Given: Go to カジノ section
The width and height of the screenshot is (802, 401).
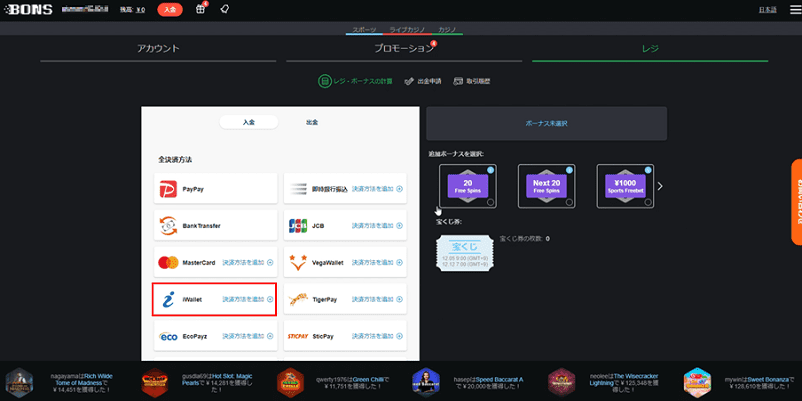Looking at the screenshot, I should point(447,29).
